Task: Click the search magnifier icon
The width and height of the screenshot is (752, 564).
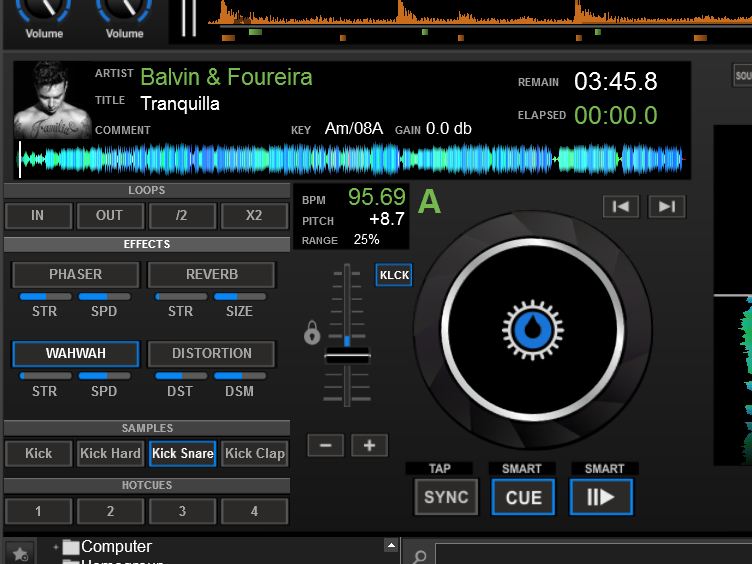Action: pyautogui.click(x=419, y=556)
